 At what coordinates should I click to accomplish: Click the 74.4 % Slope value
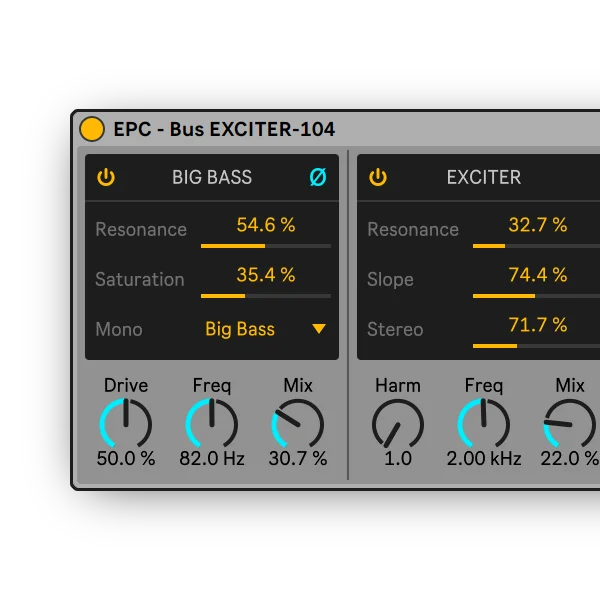pyautogui.click(x=538, y=275)
